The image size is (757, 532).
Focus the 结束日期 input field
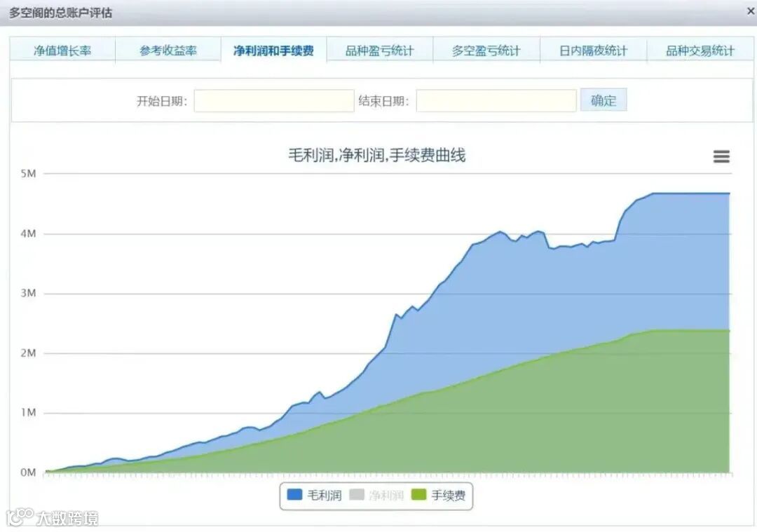496,100
